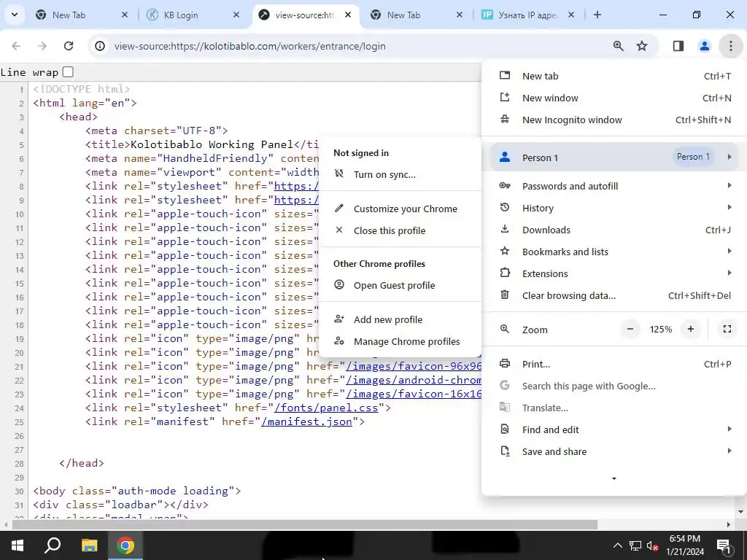Show more menu items down arrow

[614, 478]
